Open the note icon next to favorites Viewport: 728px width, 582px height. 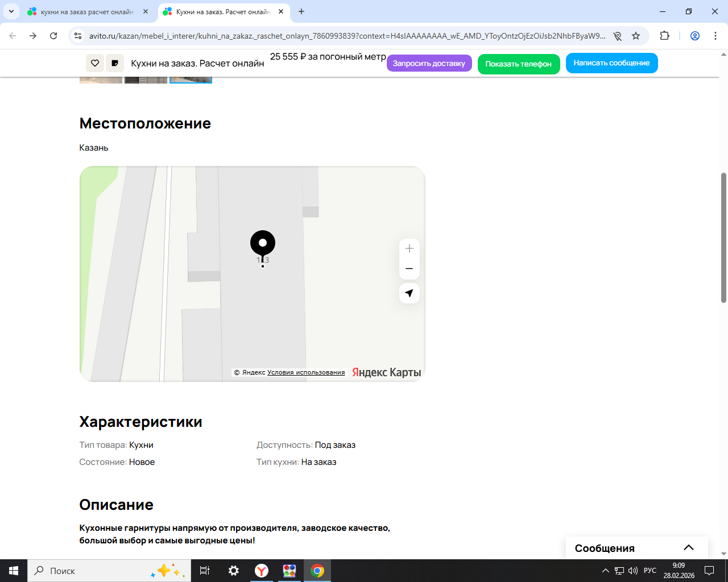(x=115, y=63)
